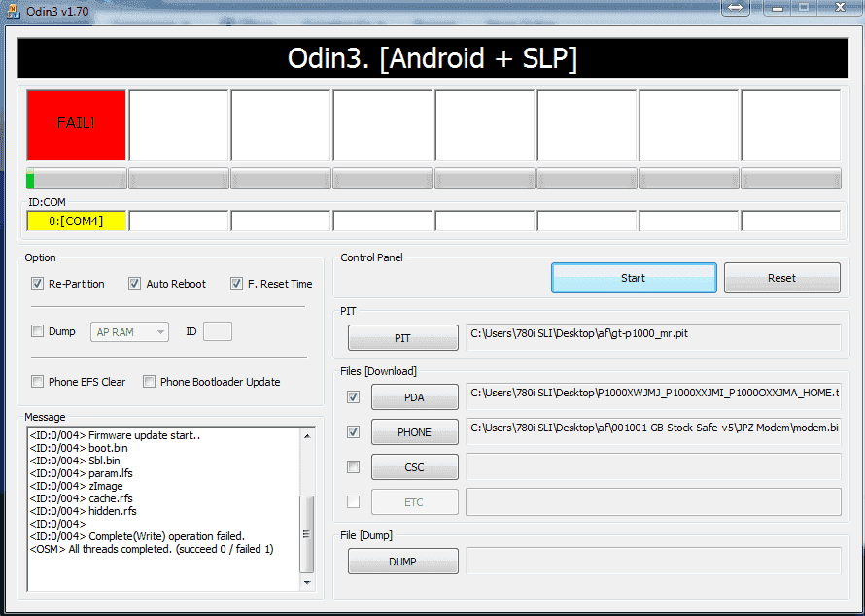The image size is (865, 616).
Task: Click the Start button
Action: click(634, 278)
